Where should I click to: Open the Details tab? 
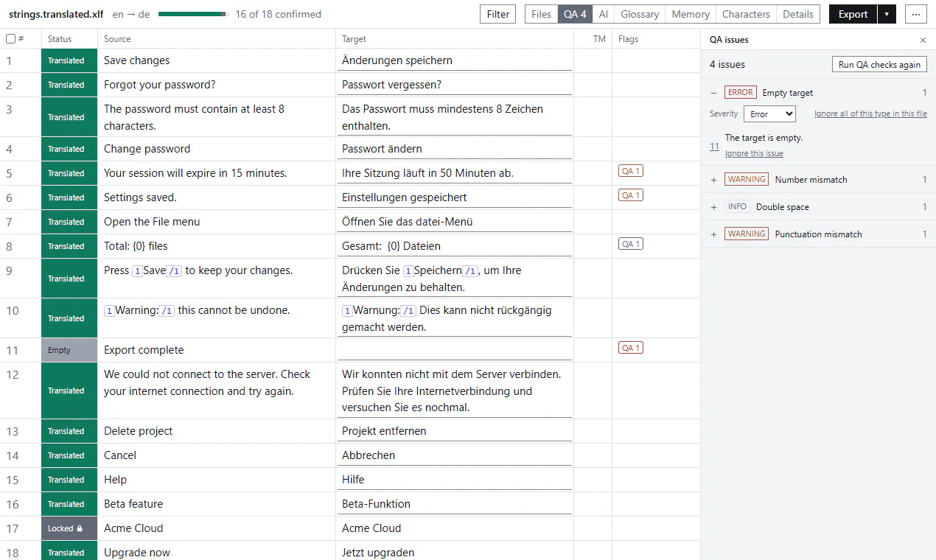[798, 14]
